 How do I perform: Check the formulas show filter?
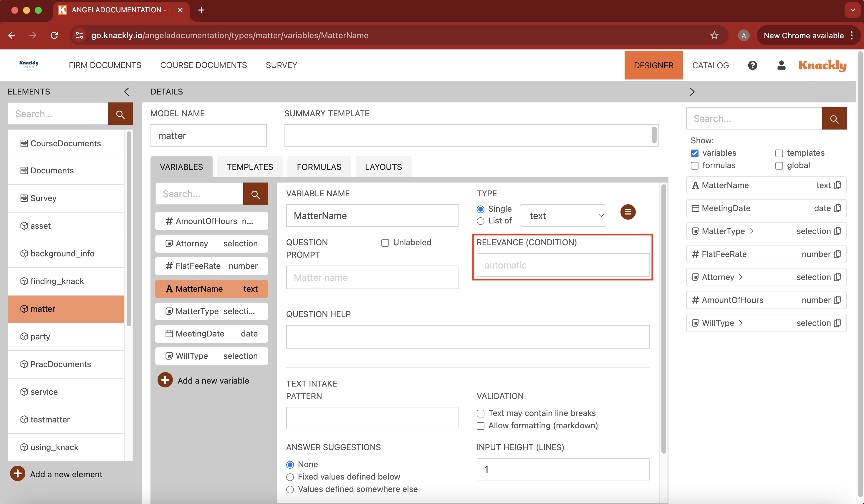coord(695,166)
